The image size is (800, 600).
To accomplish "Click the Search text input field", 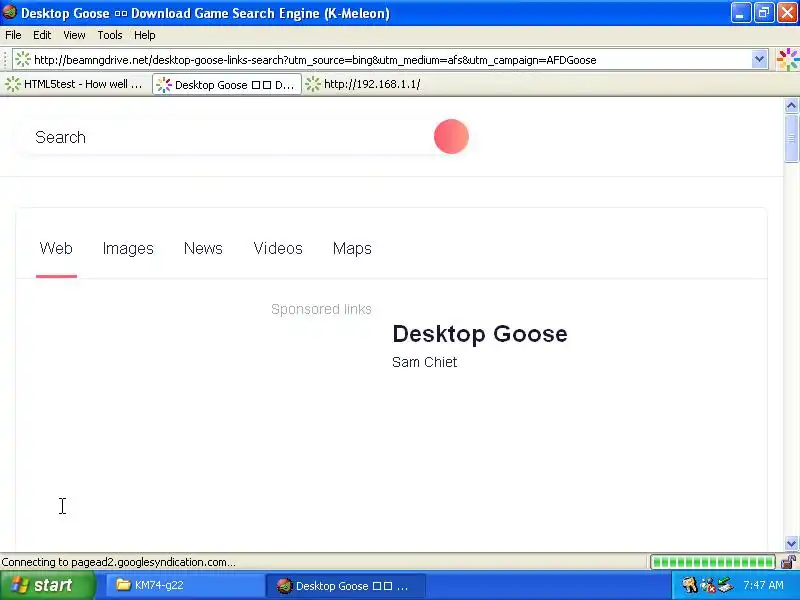I will coord(227,137).
